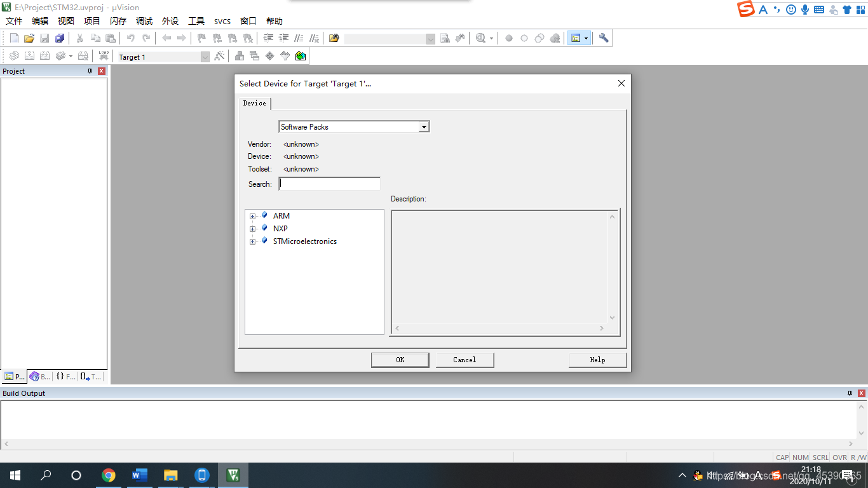This screenshot has height=488, width=868.
Task: Switch to the Books panel tab
Action: (40, 377)
